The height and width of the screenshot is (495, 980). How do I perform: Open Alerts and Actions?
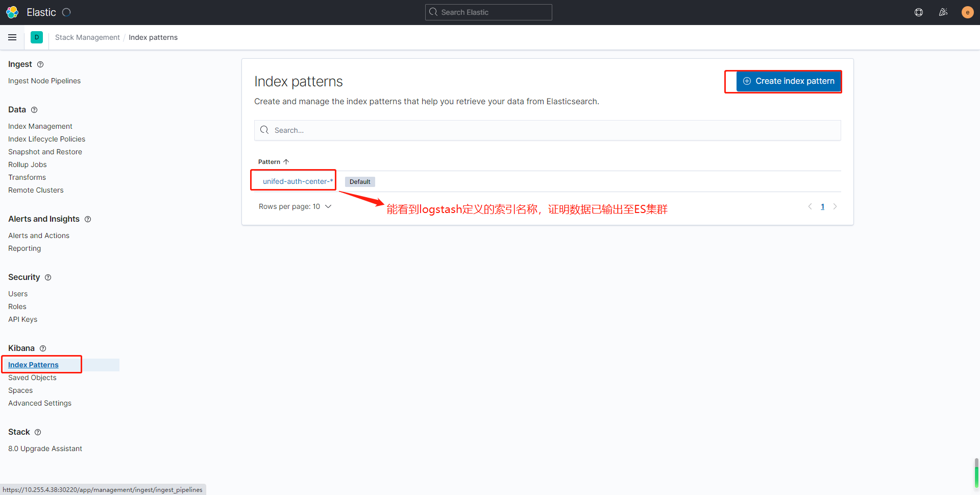[39, 235]
